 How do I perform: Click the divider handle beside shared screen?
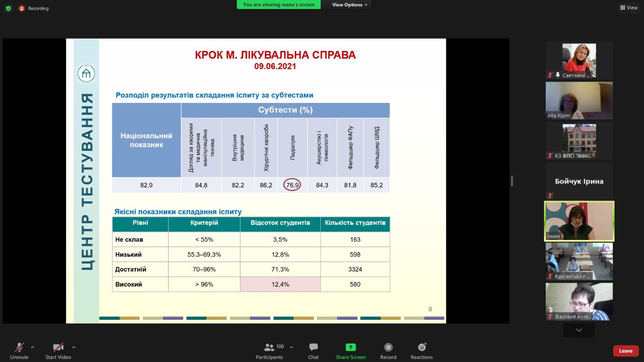click(512, 181)
